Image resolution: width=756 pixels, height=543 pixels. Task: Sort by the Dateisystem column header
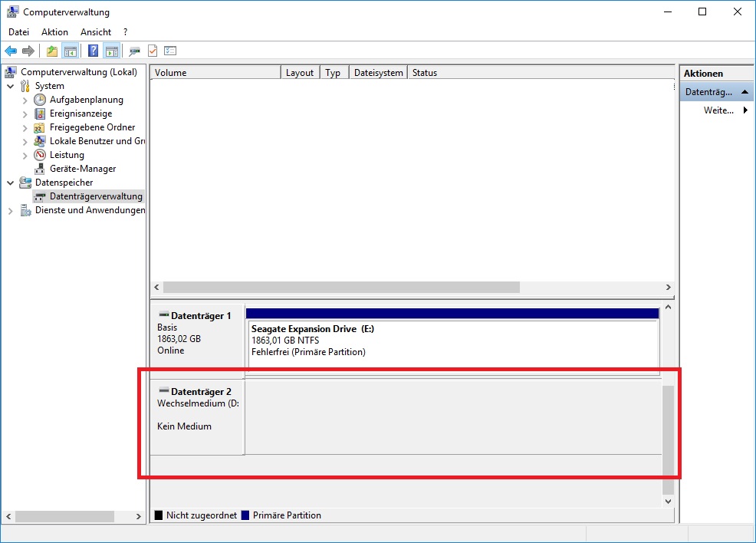tap(379, 72)
